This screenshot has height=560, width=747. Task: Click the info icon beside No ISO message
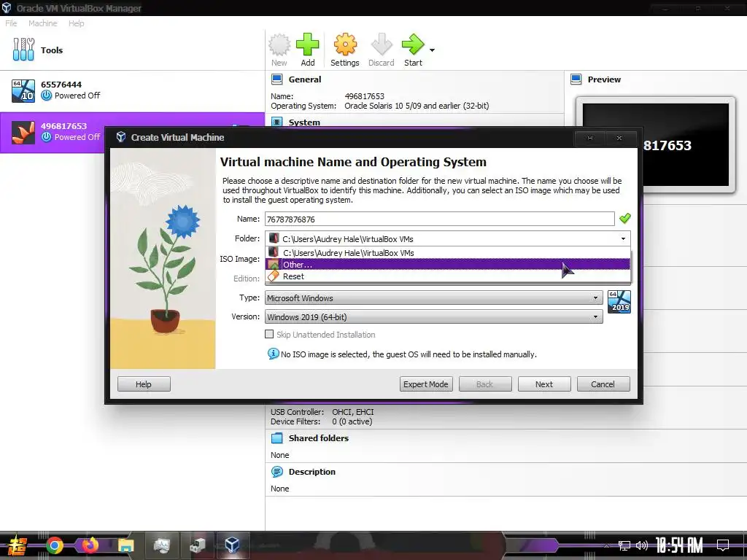pyautogui.click(x=273, y=354)
